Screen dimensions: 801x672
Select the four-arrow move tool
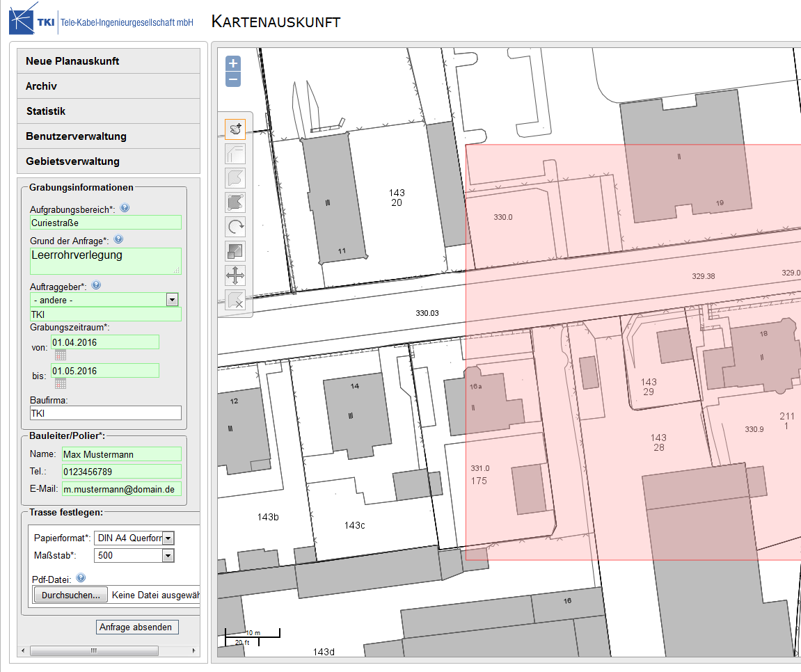click(x=235, y=275)
